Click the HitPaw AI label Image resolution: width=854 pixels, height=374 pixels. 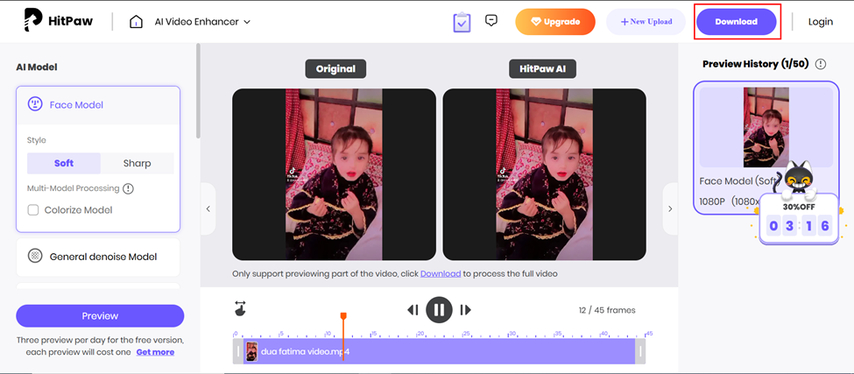click(x=542, y=69)
